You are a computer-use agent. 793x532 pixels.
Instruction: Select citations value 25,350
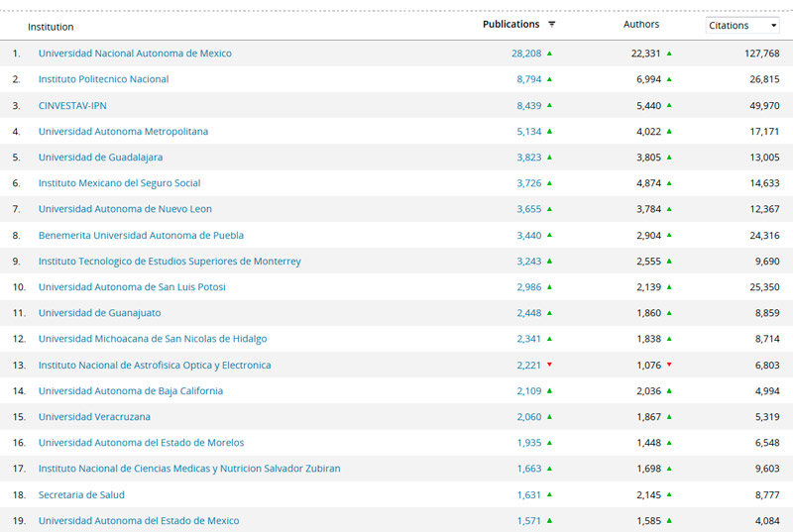coord(764,287)
